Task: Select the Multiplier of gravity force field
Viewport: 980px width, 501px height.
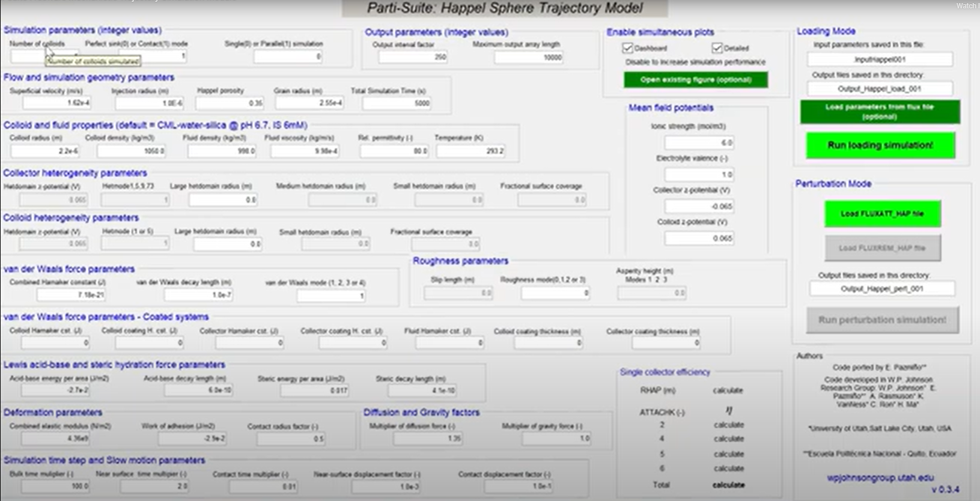Action: click(557, 439)
